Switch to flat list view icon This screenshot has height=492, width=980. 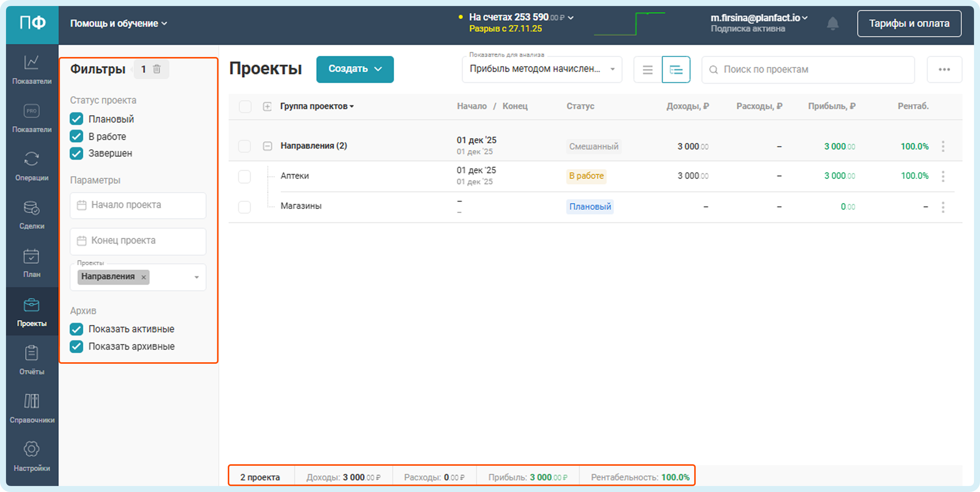coord(647,70)
